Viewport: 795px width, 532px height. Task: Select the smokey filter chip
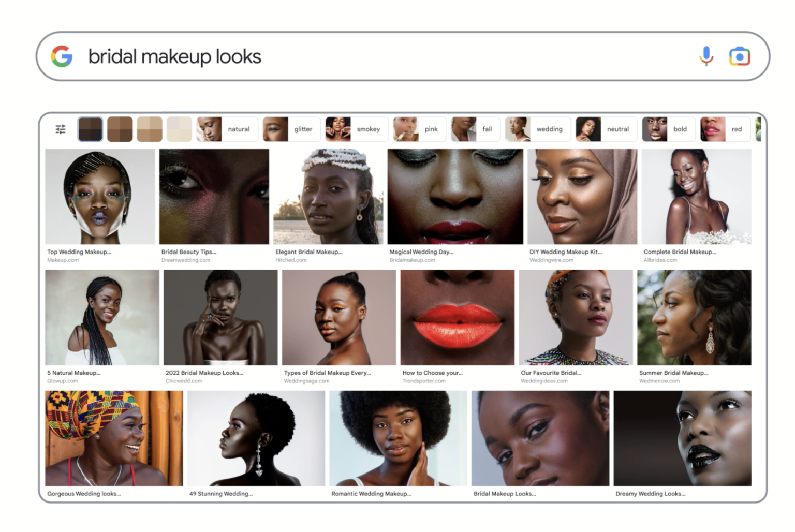[x=356, y=129]
